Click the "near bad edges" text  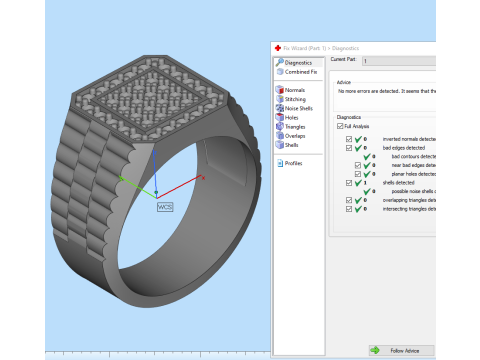414,165
